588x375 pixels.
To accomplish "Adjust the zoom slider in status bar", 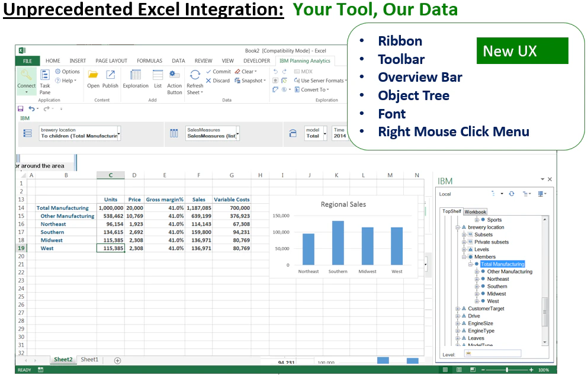I will [x=507, y=370].
